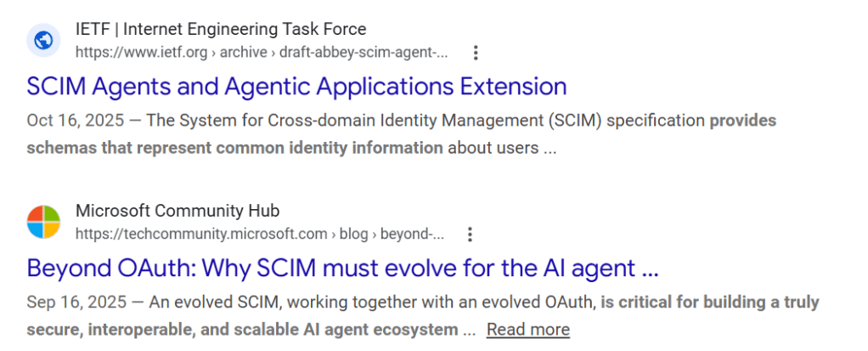This screenshot has height=351, width=868.
Task: Open the Beyond OAuth SCIM result title
Action: [342, 269]
